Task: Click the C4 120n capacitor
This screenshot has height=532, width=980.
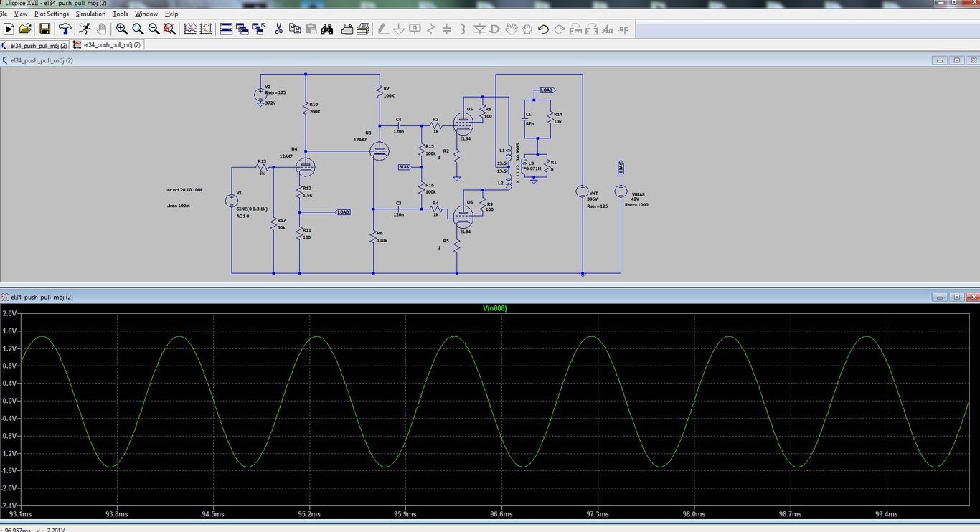Action: click(x=398, y=124)
